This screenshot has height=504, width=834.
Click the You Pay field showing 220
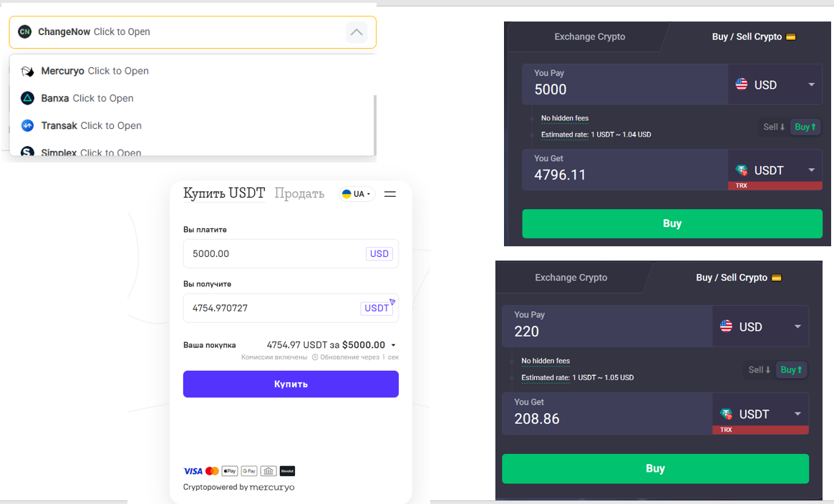click(607, 326)
